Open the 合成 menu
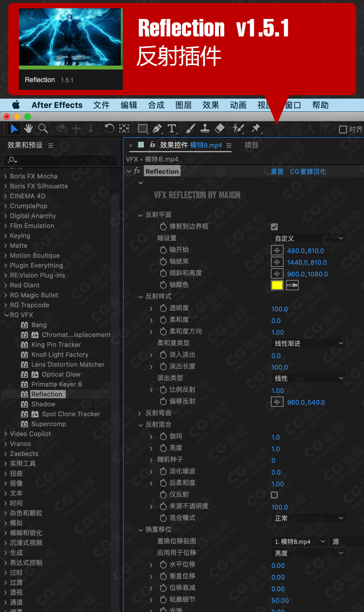 (x=156, y=105)
